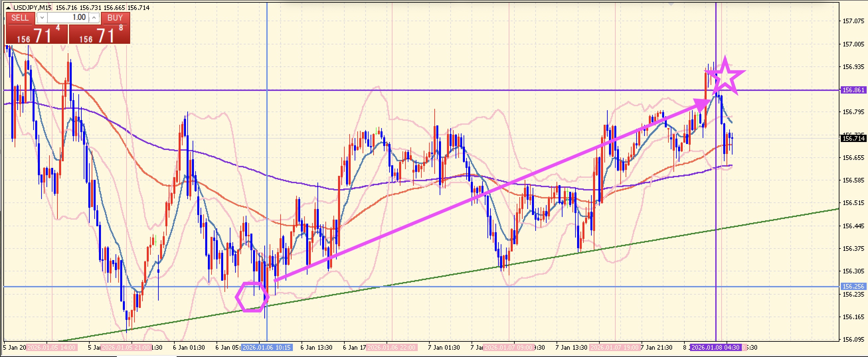The image size is (868, 357).
Task: Click the 7 Jan 01:30 time axis label
Action: [443, 347]
